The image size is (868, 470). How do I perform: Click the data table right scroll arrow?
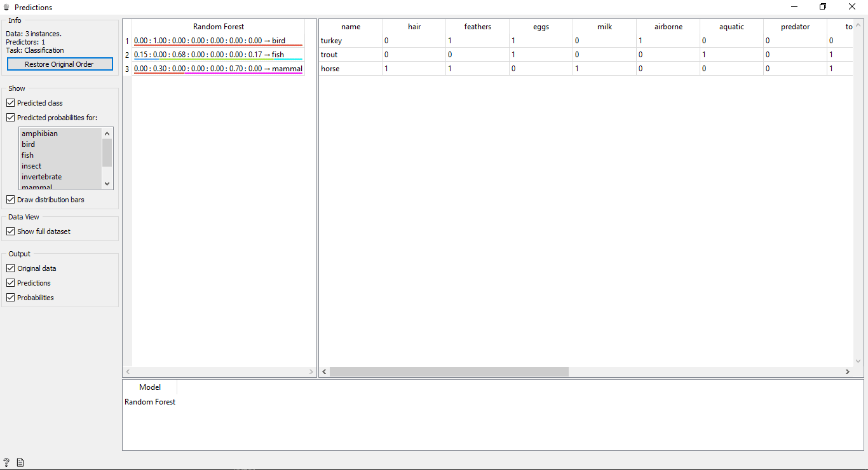pyautogui.click(x=847, y=372)
